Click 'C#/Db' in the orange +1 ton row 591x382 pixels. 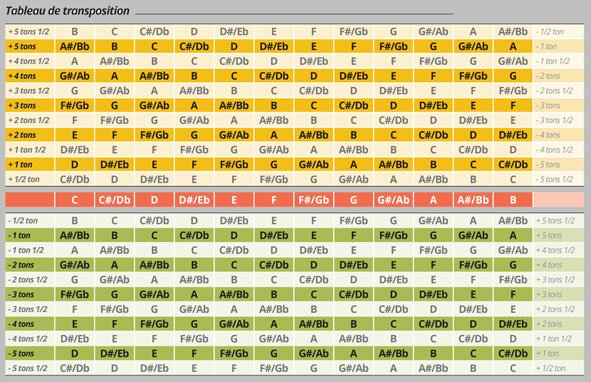513,164
